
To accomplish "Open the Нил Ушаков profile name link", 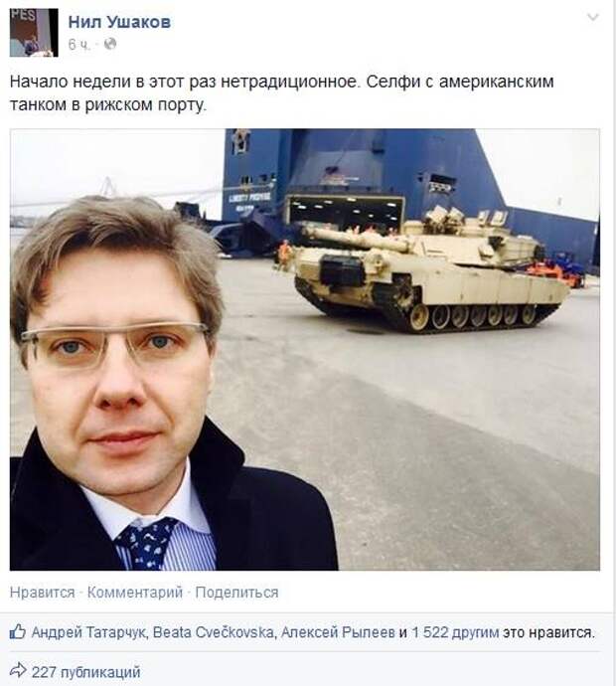I will point(119,22).
